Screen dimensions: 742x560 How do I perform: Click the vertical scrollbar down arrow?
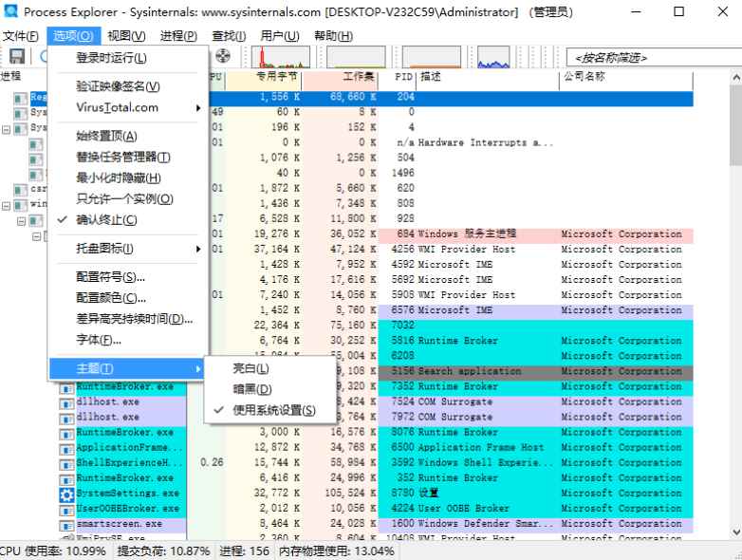tap(736, 532)
